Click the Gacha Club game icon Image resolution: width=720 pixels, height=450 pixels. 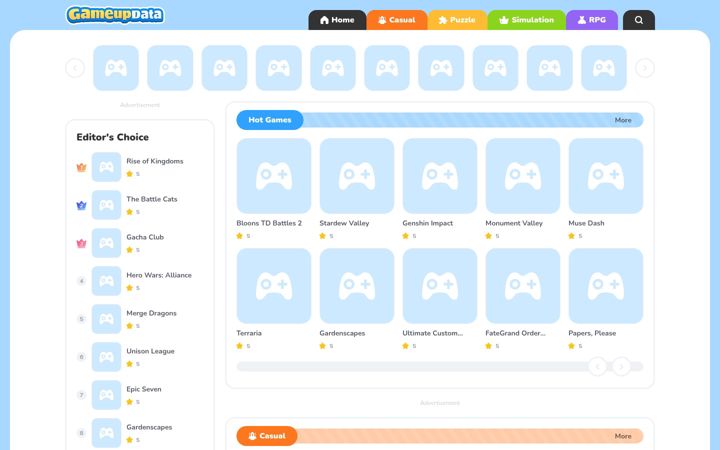[x=107, y=243]
